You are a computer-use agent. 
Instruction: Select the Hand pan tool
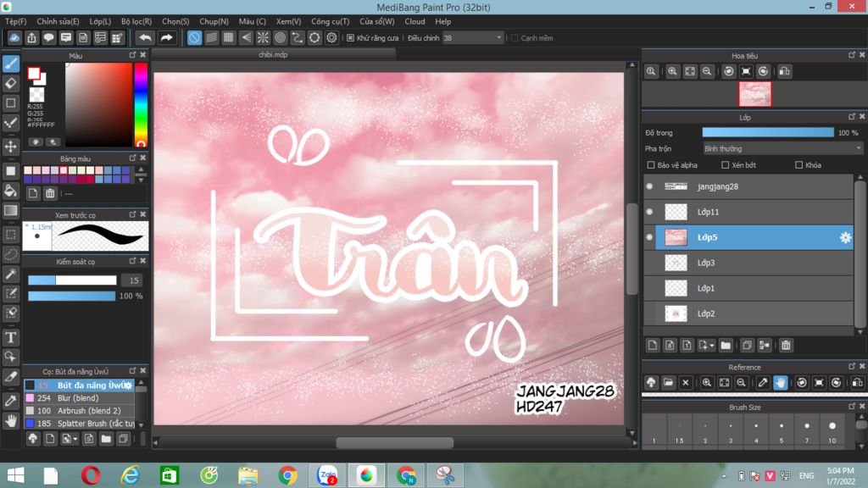[10, 421]
